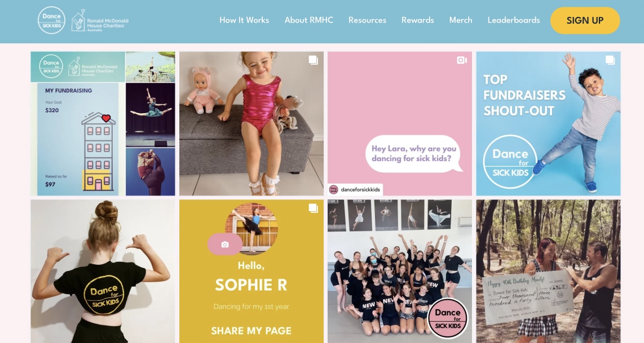Go to About RMHC
Image resolution: width=644 pixels, height=343 pixels.
pos(309,20)
